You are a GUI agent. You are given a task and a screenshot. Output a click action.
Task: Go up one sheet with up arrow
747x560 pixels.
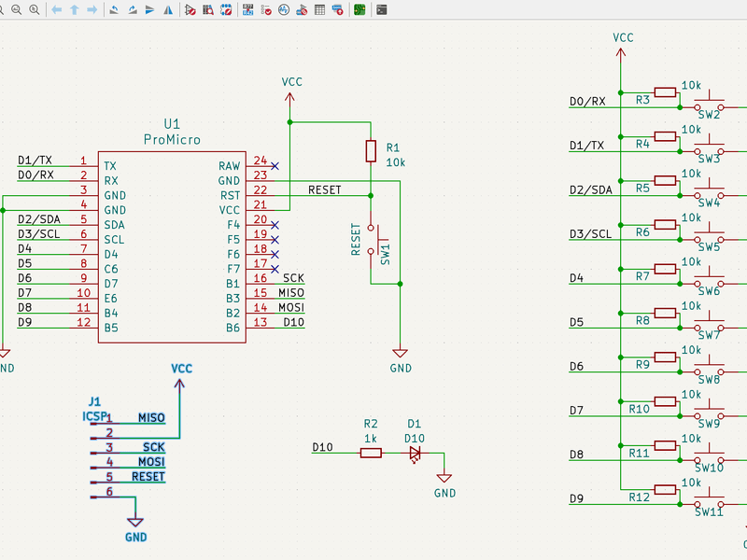tap(74, 10)
